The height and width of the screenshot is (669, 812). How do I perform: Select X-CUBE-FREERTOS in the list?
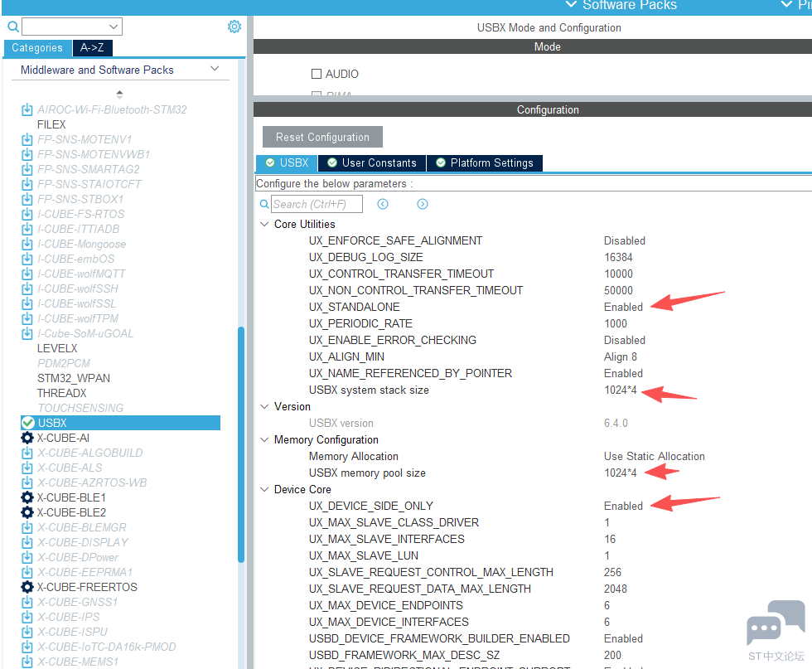point(87,587)
